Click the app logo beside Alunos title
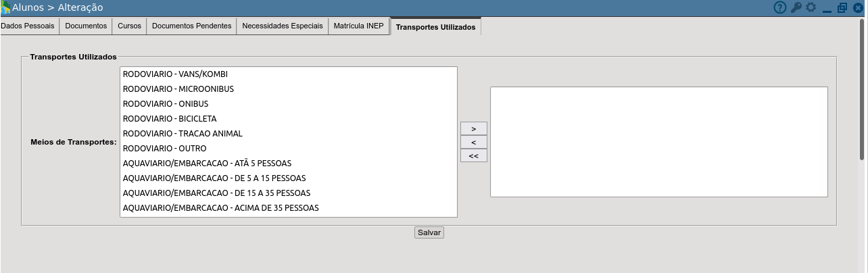 (x=5, y=7)
